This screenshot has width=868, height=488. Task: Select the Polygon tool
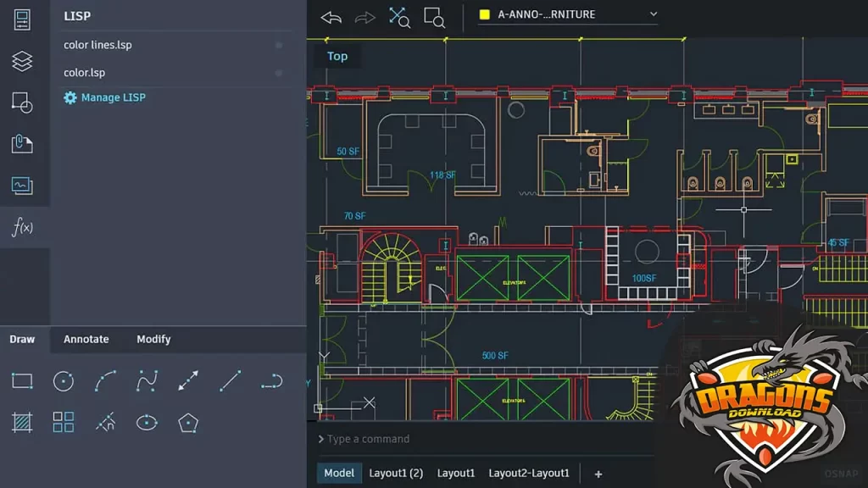pyautogui.click(x=188, y=422)
